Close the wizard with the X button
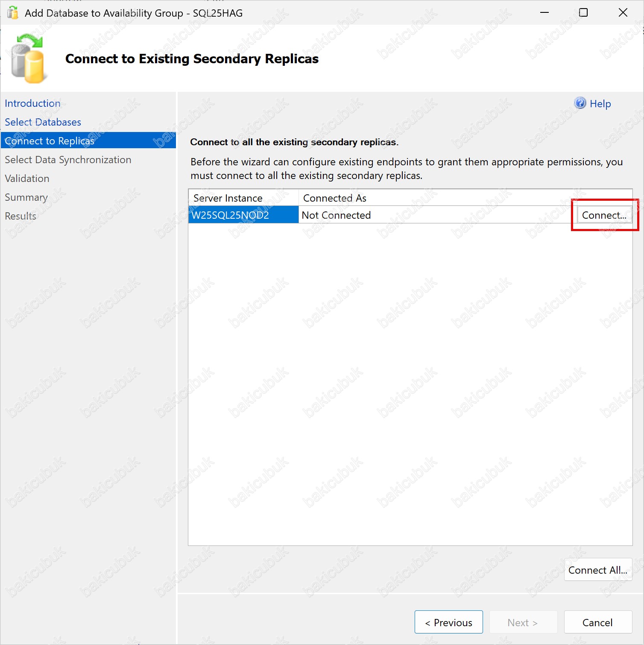 [623, 13]
